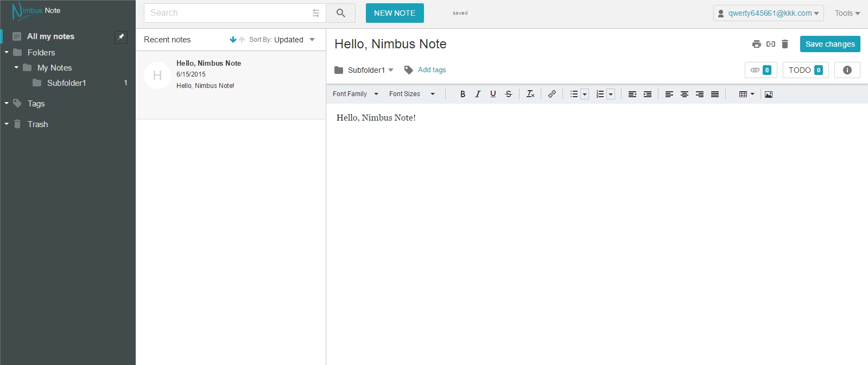Toggle italic formatting
Viewport: 868px width, 365px height.
(x=478, y=94)
